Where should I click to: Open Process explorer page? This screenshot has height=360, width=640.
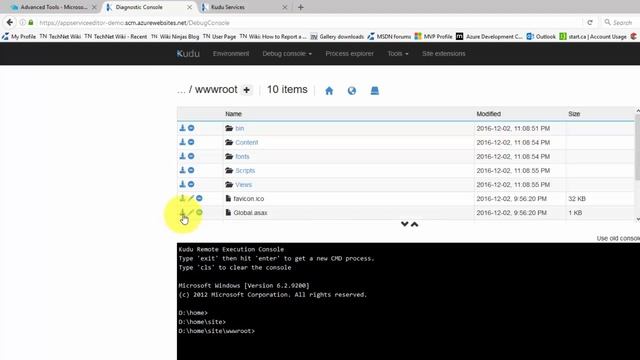[x=349, y=53]
